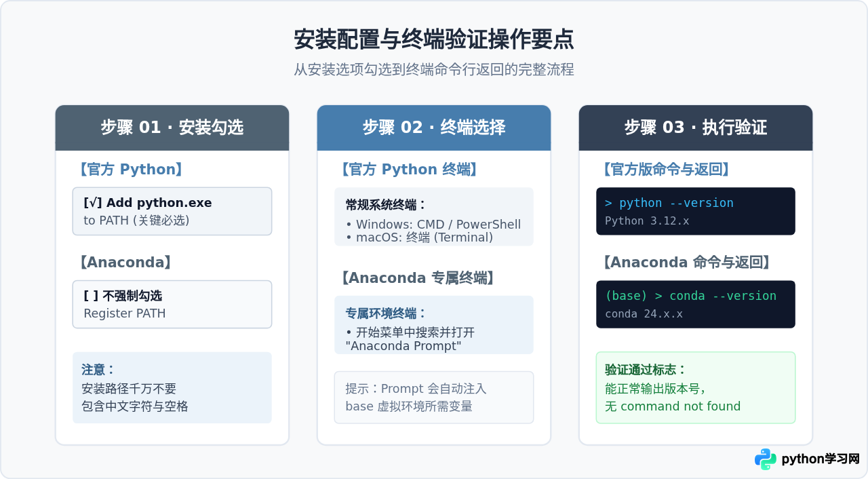Click the 专属环境终端： label

386,313
